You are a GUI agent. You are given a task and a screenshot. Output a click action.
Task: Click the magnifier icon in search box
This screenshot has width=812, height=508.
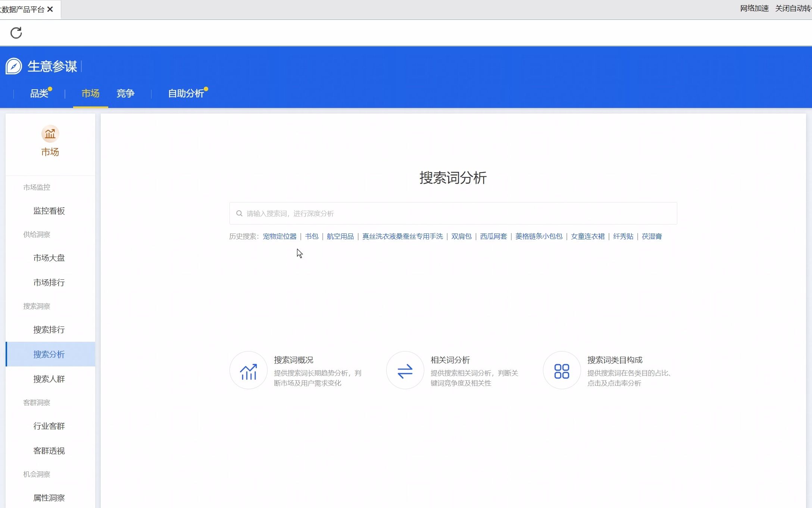[x=239, y=213]
